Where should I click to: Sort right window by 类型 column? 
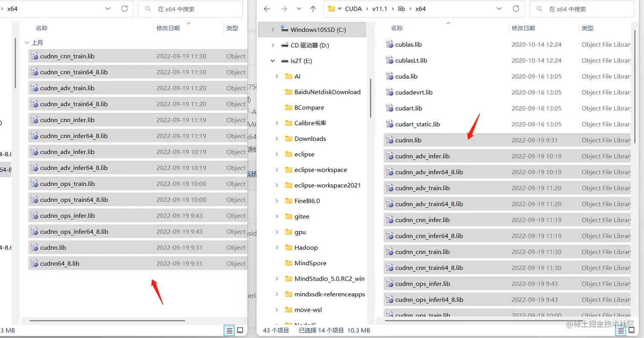[x=587, y=28]
